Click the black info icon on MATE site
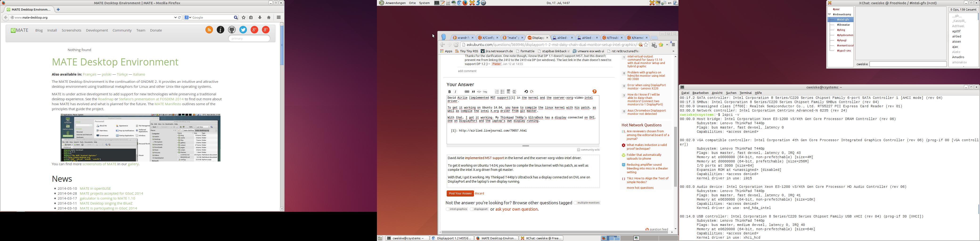This screenshot has width=980, height=241. (220, 30)
